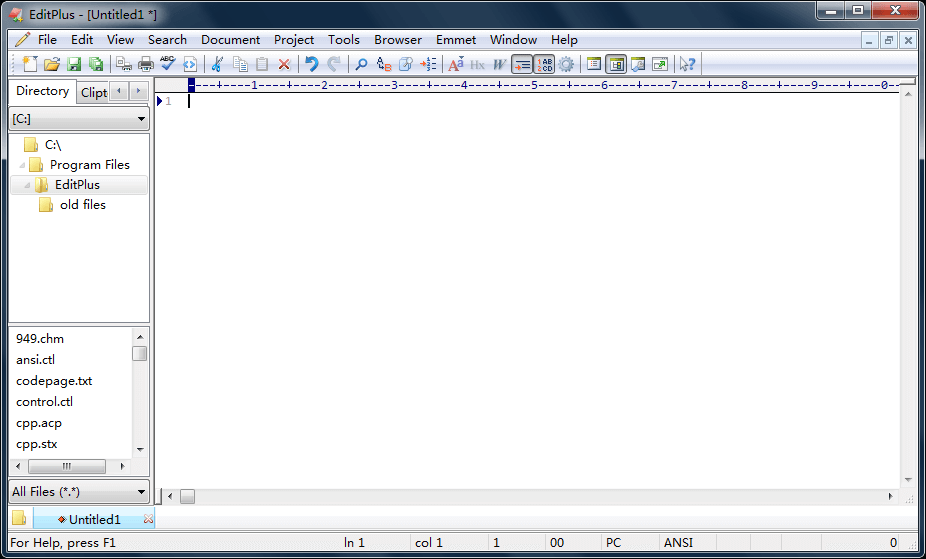Open the Emmet menu
Screen dimensions: 926x559
point(456,40)
